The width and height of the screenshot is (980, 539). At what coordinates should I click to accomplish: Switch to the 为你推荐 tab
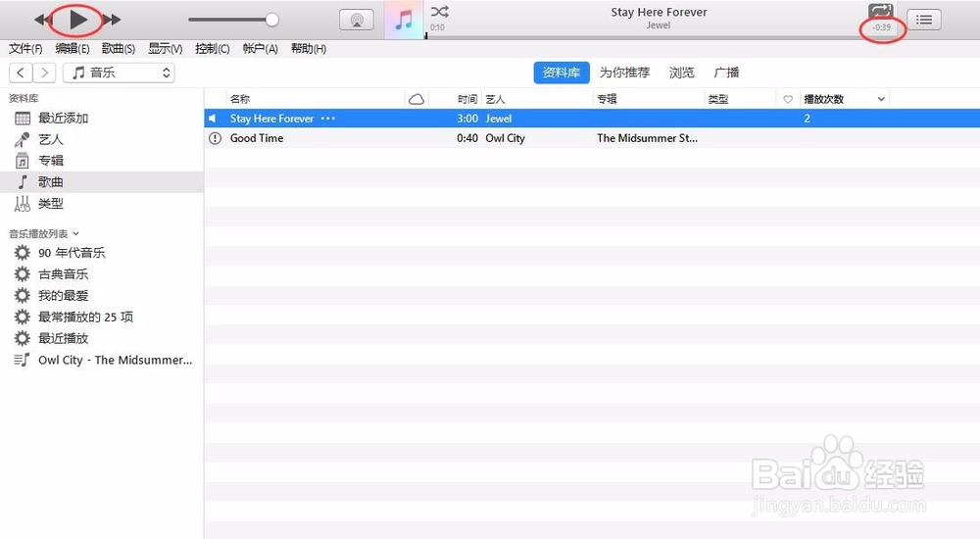(x=624, y=73)
